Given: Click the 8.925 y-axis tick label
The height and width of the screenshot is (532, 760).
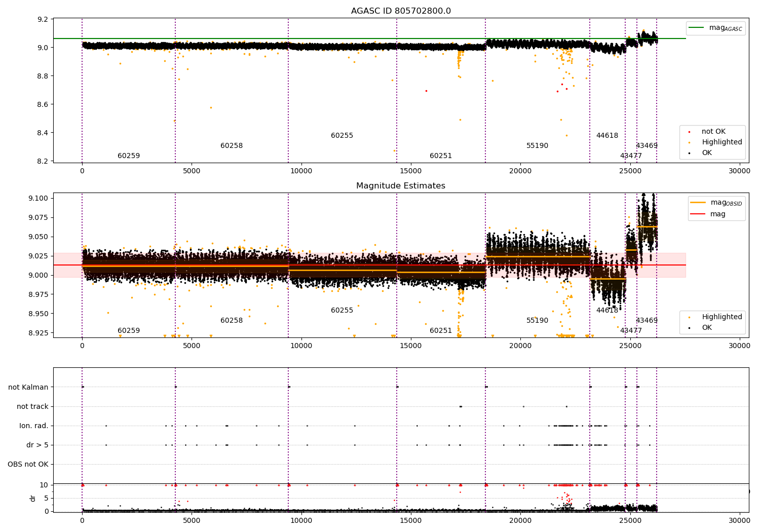Looking at the screenshot, I should coord(39,333).
